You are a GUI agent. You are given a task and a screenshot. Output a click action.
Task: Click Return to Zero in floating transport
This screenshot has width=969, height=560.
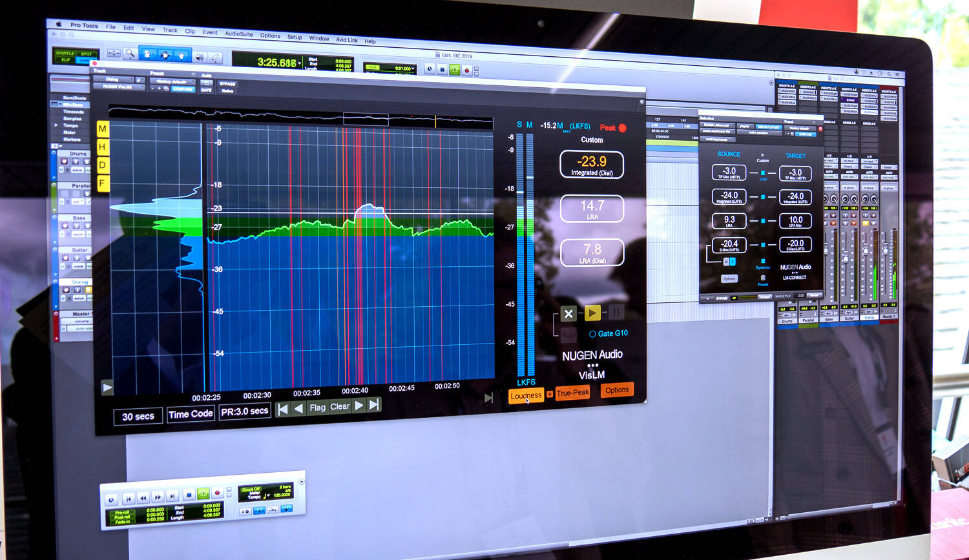click(x=129, y=499)
